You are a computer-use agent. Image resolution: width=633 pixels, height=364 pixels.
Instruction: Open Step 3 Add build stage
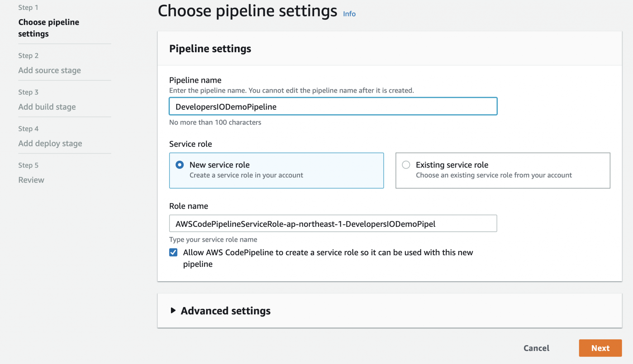47,107
